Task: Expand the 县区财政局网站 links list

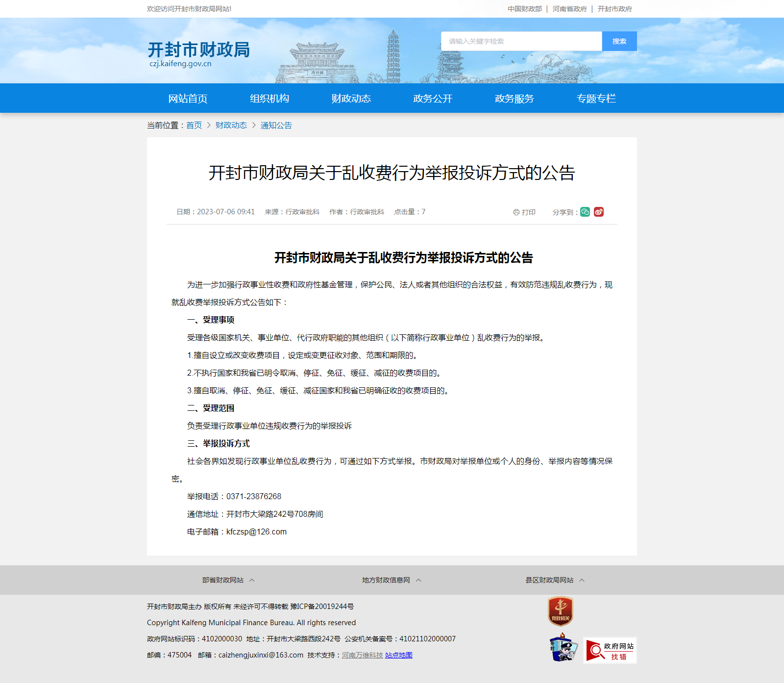Action: click(555, 580)
